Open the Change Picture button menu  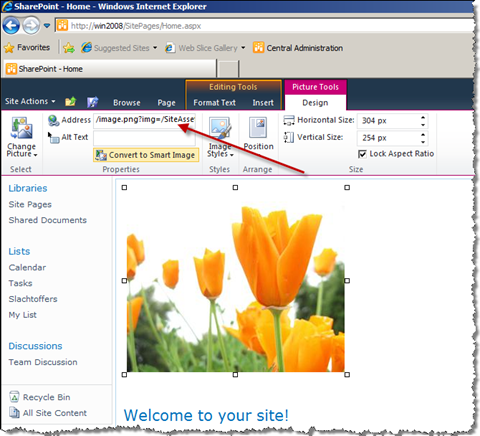[x=22, y=137]
